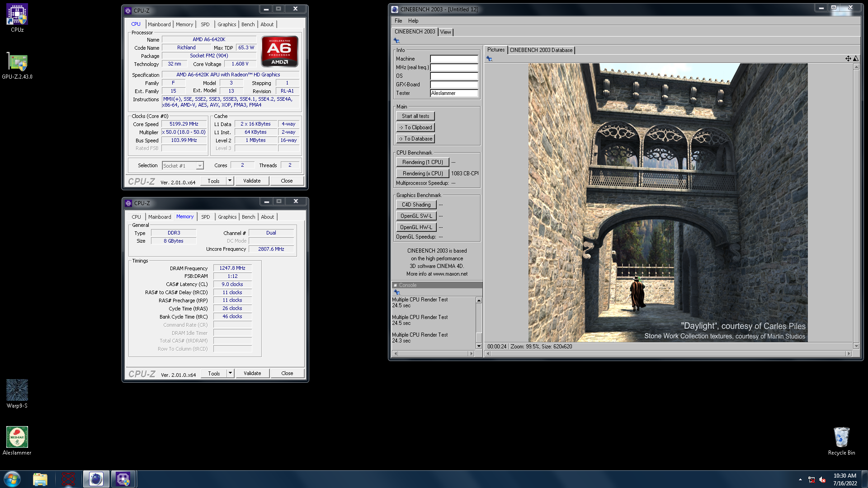Run the OpenGL HW-L benchmark
Viewport: 868px width, 488px height.
tap(416, 227)
